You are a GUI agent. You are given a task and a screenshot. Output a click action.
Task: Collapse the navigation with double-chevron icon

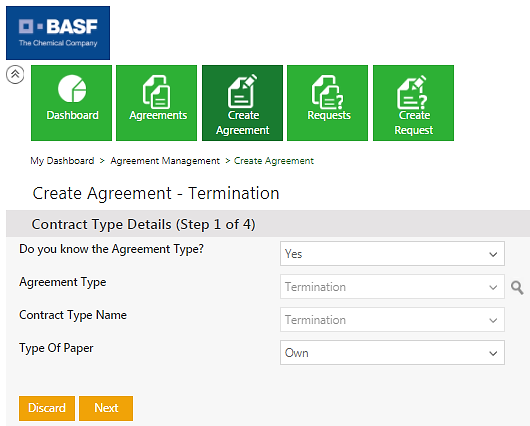click(x=15, y=74)
